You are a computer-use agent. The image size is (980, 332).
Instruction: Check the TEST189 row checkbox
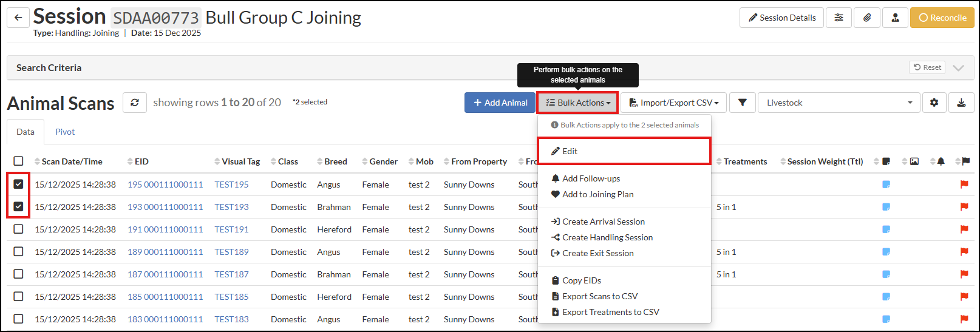[18, 251]
